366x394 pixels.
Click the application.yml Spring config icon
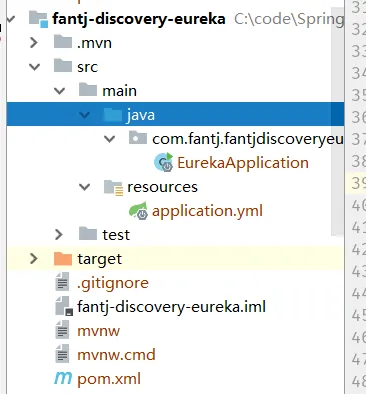[x=138, y=211]
